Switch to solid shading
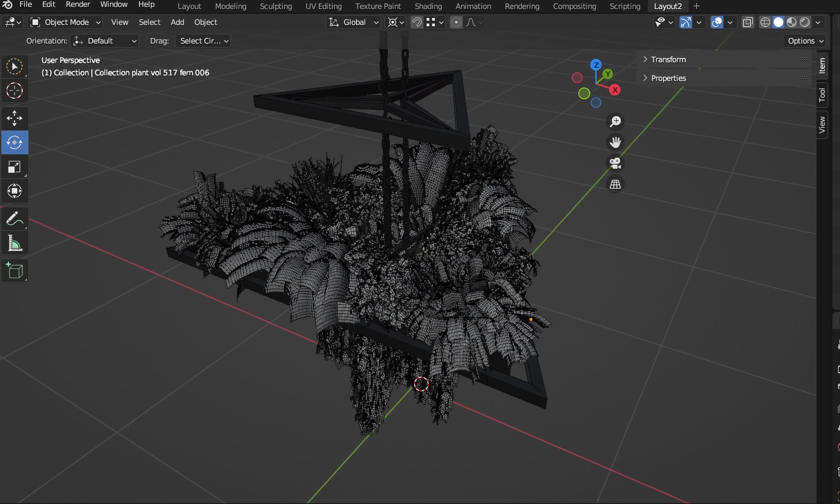The height and width of the screenshot is (504, 840). tap(778, 22)
